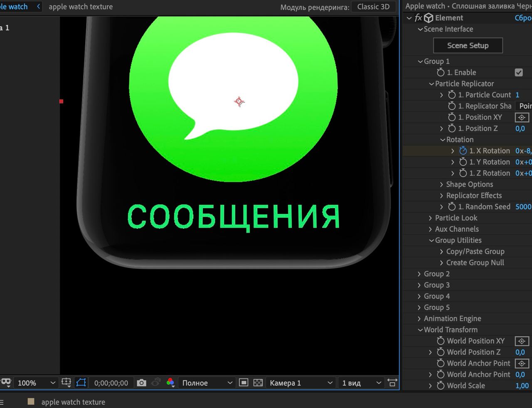Open the timeline panel menu icon
This screenshot has height=408, width=532.
coord(2,402)
